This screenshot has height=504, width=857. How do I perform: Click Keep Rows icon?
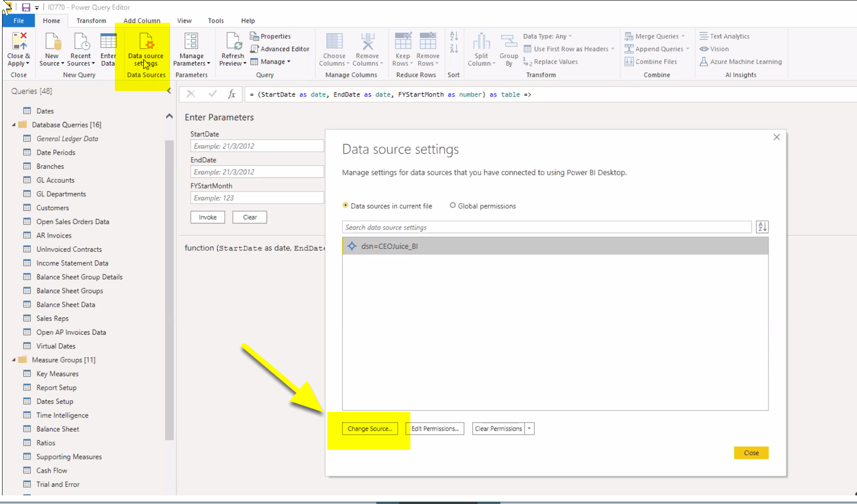pos(403,41)
